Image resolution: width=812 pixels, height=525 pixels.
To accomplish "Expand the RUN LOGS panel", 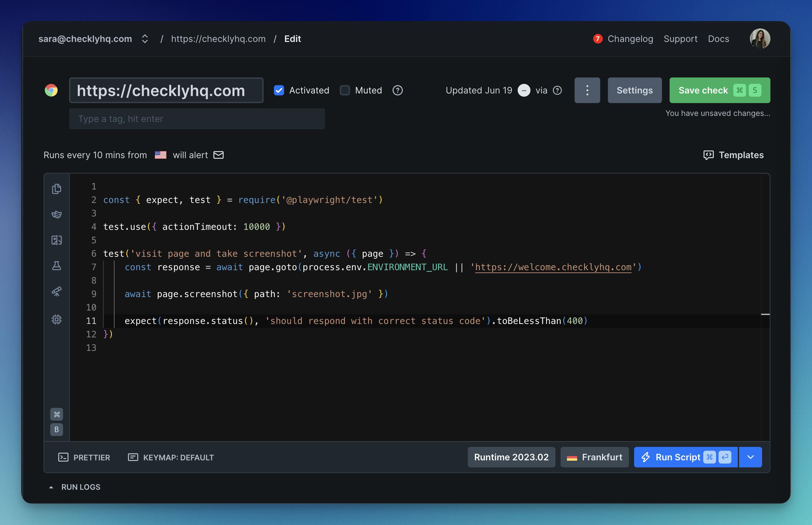I will click(x=75, y=487).
